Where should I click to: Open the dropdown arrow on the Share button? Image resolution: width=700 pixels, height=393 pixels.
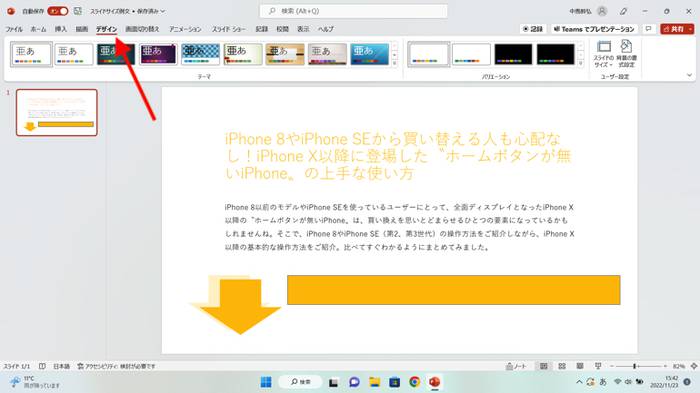[691, 29]
